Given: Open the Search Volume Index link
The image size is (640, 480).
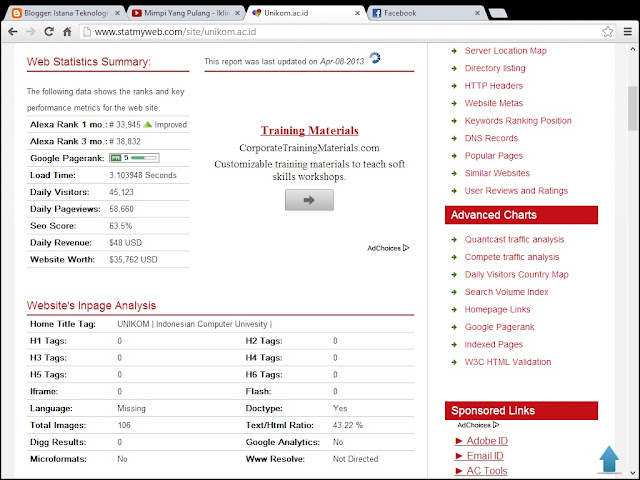Looking at the screenshot, I should (506, 292).
